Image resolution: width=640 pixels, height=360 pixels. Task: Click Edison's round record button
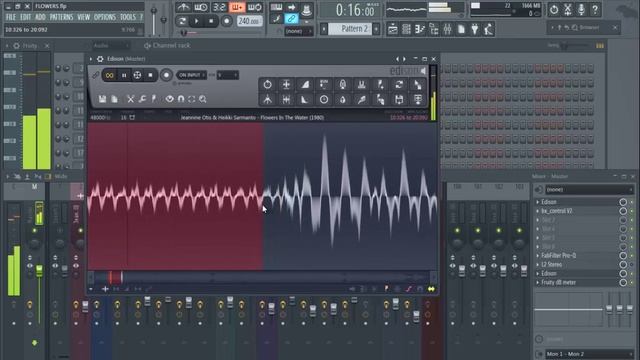pos(166,75)
